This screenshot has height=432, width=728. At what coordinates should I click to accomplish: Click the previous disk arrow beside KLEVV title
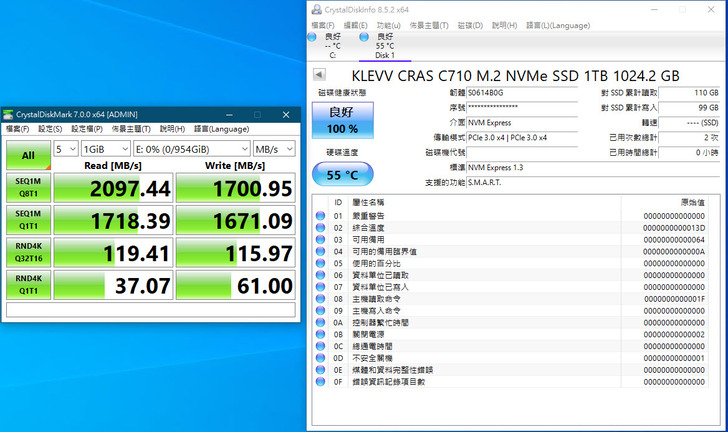tap(318, 73)
